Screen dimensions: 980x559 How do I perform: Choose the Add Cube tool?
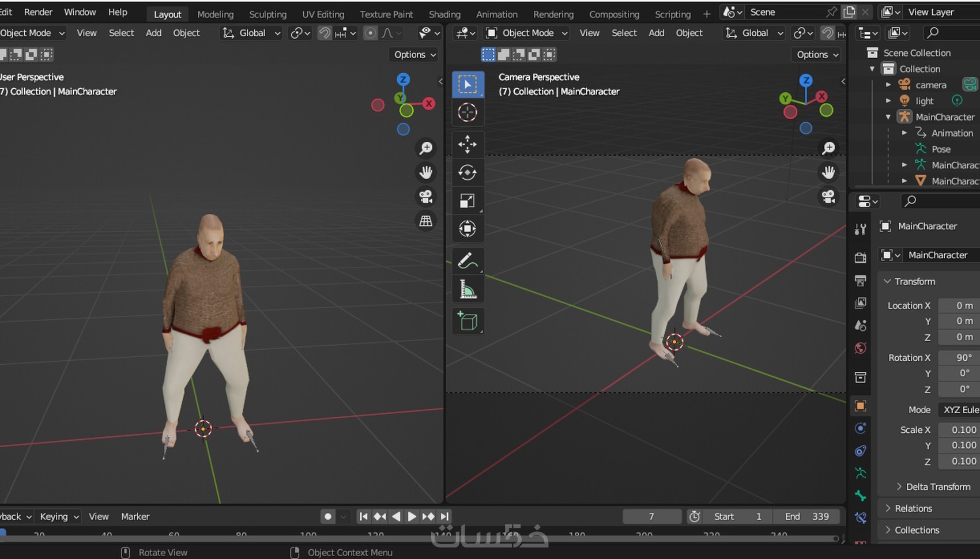467,321
